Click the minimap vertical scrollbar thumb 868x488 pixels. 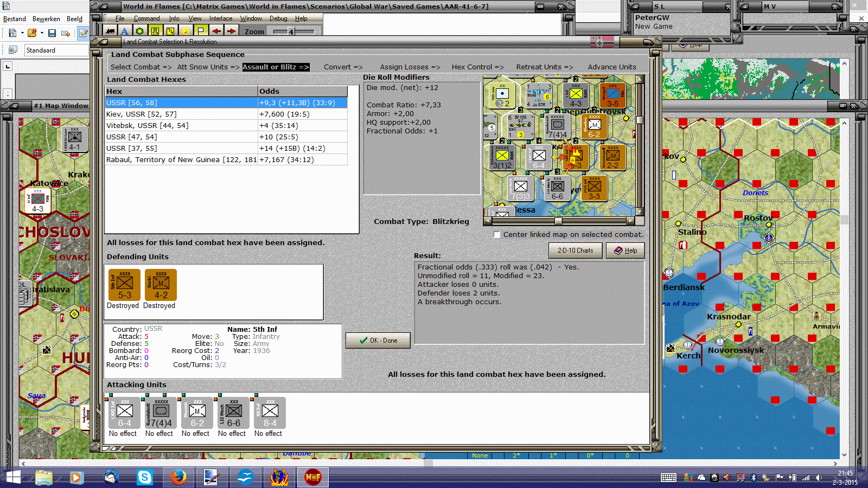click(x=640, y=120)
